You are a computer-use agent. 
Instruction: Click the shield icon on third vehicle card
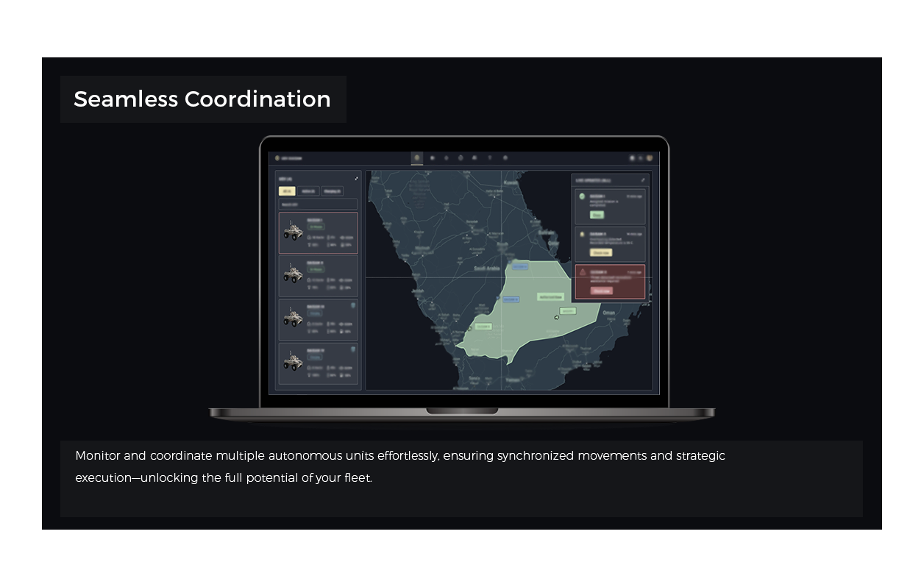(353, 305)
